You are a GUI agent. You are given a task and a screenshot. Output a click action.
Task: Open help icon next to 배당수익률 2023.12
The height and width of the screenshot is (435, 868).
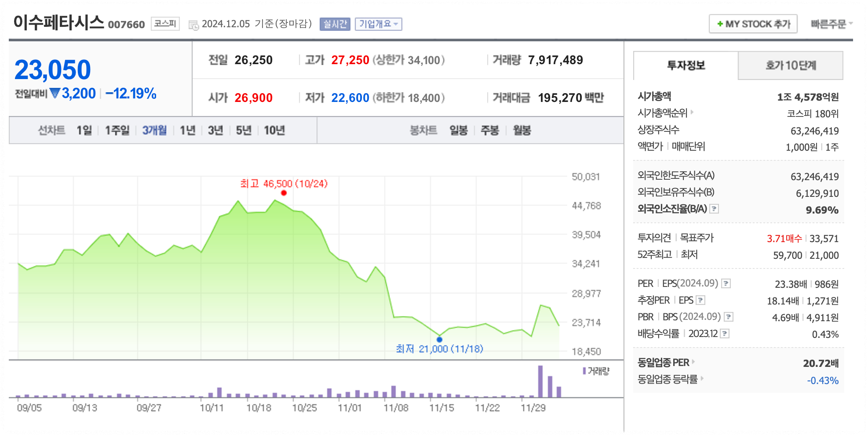725,333
